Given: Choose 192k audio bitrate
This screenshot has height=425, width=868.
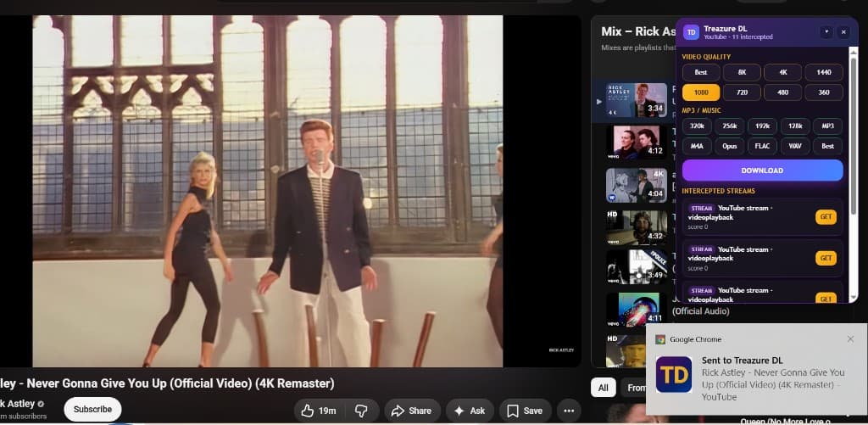Looking at the screenshot, I should (x=762, y=126).
